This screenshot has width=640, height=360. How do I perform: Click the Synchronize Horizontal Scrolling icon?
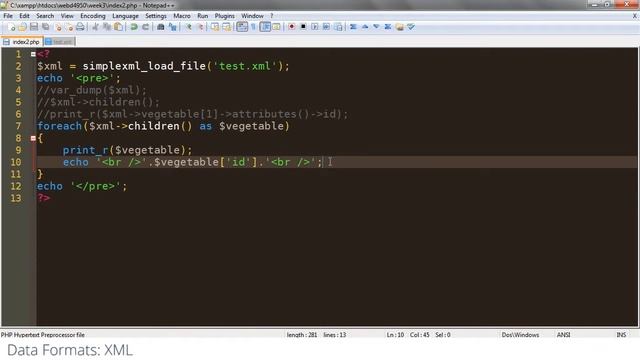pos(226,27)
